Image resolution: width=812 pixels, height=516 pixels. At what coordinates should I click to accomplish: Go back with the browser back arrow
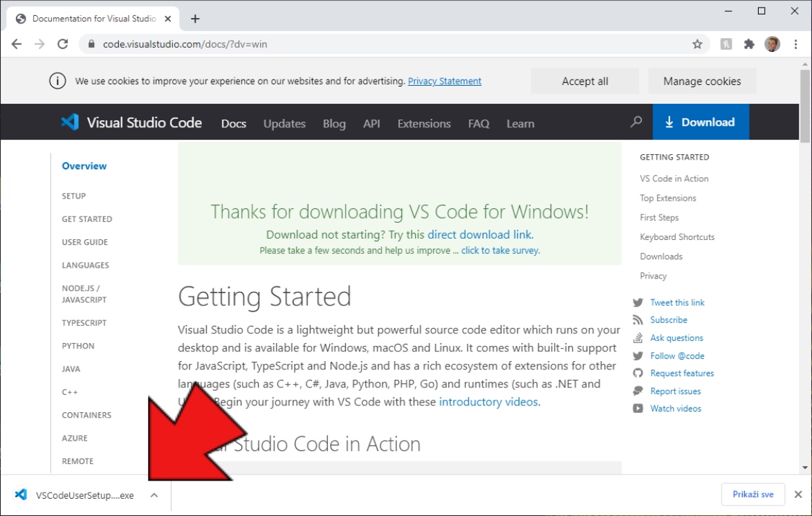17,44
